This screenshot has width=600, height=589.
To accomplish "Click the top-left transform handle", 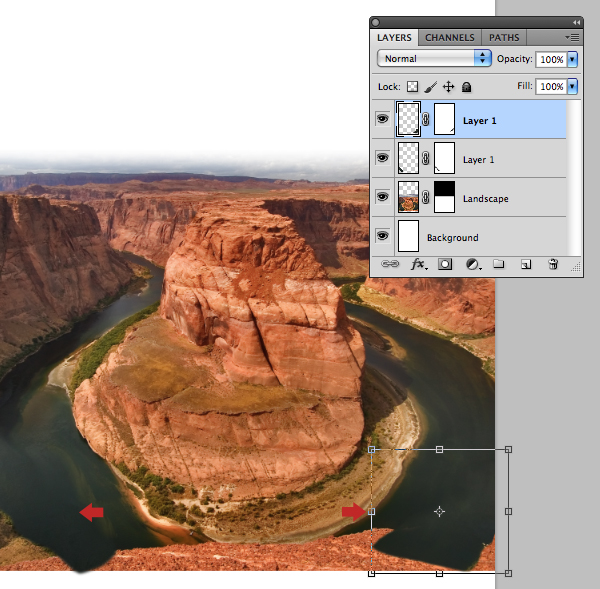I will click(x=371, y=450).
